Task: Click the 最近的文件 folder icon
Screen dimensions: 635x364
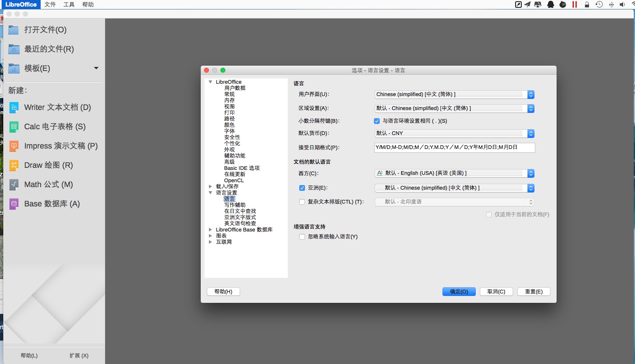Action: (14, 49)
